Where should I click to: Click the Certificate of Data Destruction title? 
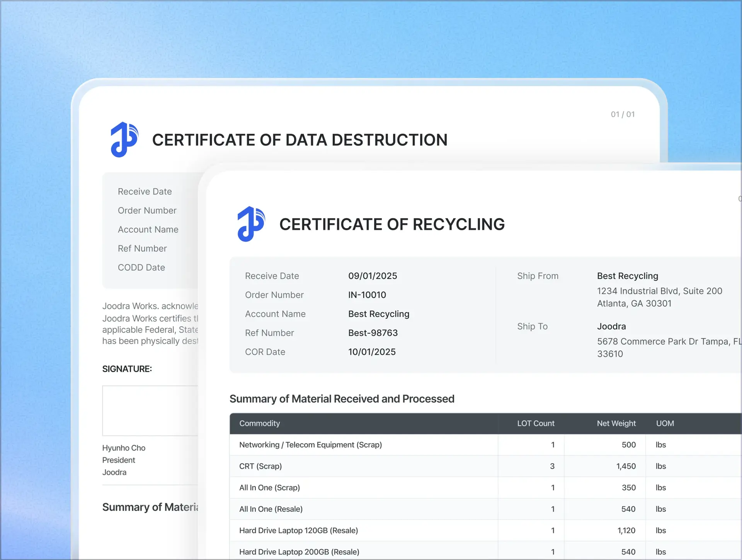300,140
